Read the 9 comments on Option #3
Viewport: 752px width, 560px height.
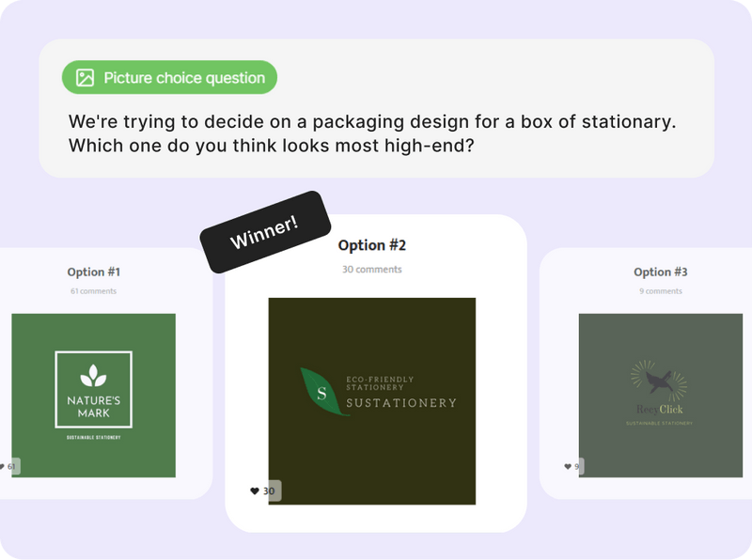[662, 291]
